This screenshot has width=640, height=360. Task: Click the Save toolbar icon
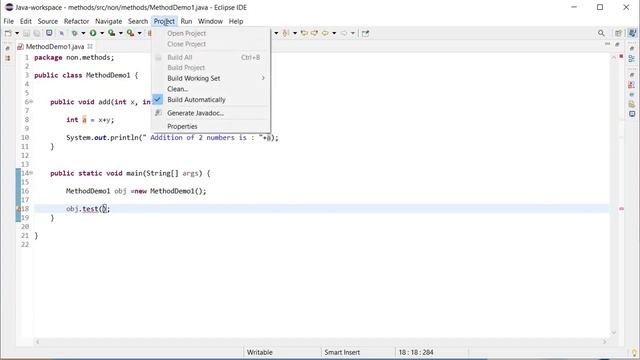(27, 33)
